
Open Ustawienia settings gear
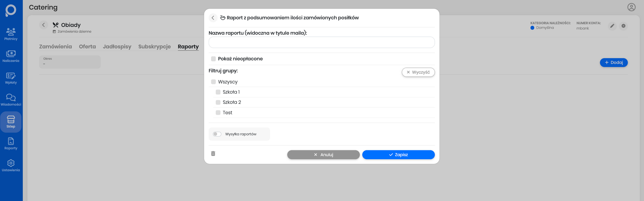(11, 165)
